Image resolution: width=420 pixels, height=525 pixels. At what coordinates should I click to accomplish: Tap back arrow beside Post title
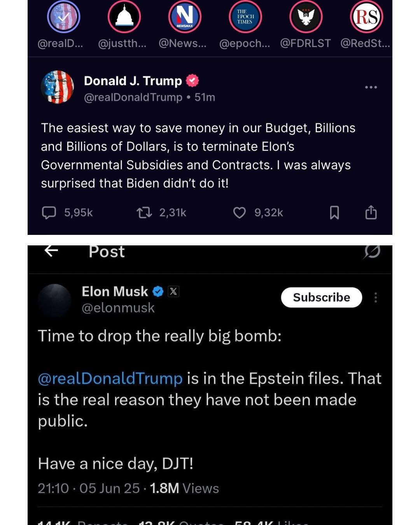click(x=51, y=251)
